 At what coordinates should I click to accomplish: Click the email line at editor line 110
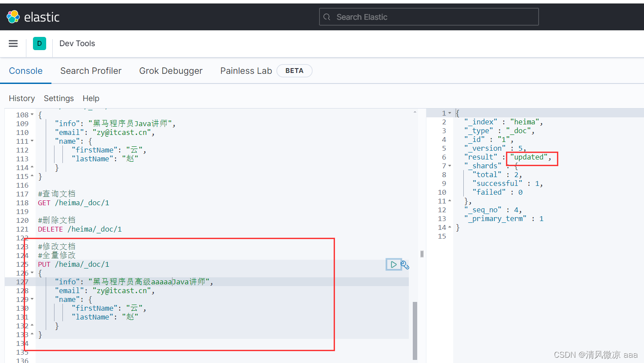click(105, 132)
